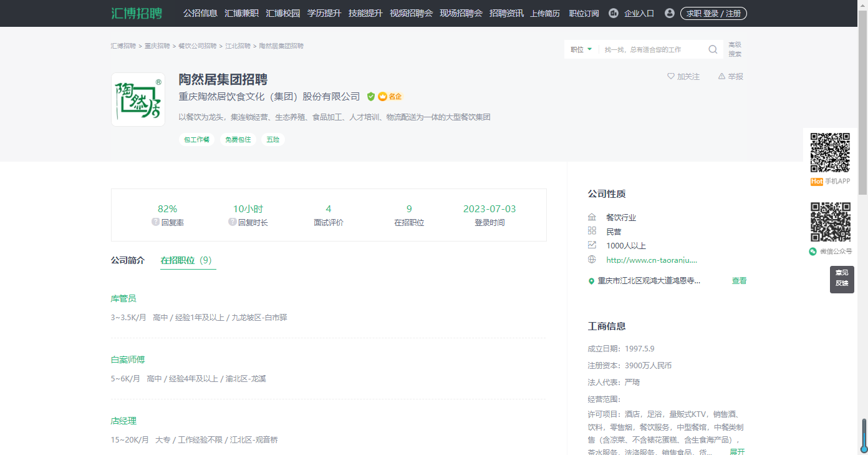This screenshot has width=868, height=455.
Task: Click the 10小时 reply duration value
Action: [248, 208]
